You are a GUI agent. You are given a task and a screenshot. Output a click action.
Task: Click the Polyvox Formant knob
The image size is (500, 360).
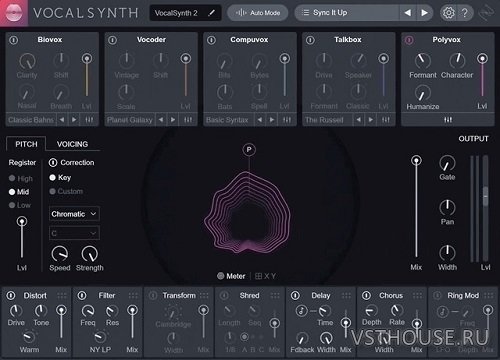(x=422, y=61)
